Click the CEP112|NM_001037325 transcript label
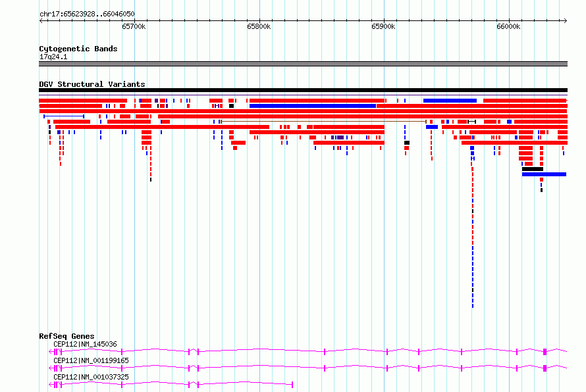Image resolution: width=586 pixels, height=392 pixels. point(91,377)
